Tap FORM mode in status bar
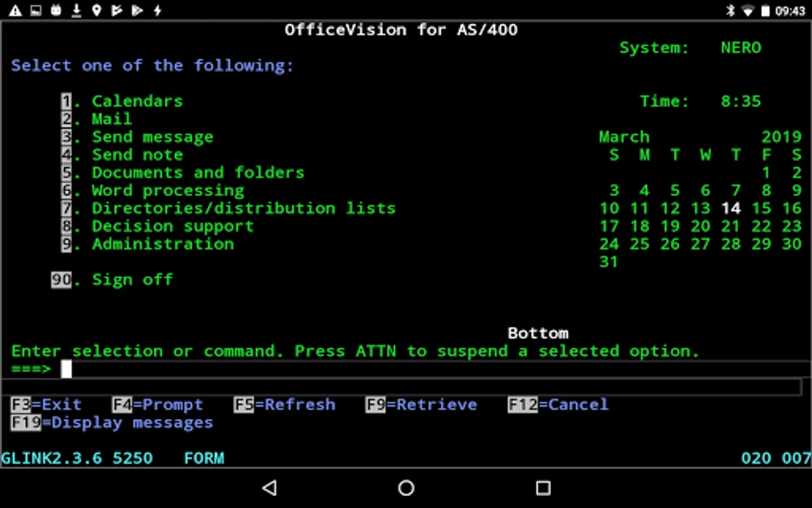Screen dimensions: 812x508 point(204,458)
